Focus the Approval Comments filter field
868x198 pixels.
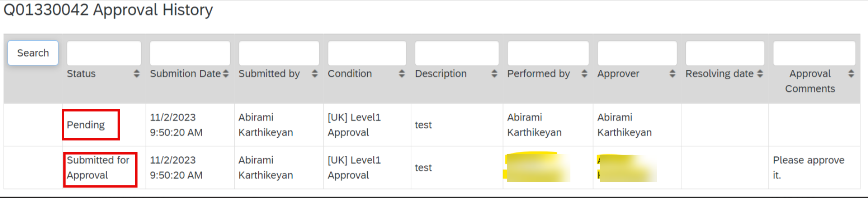pos(814,53)
